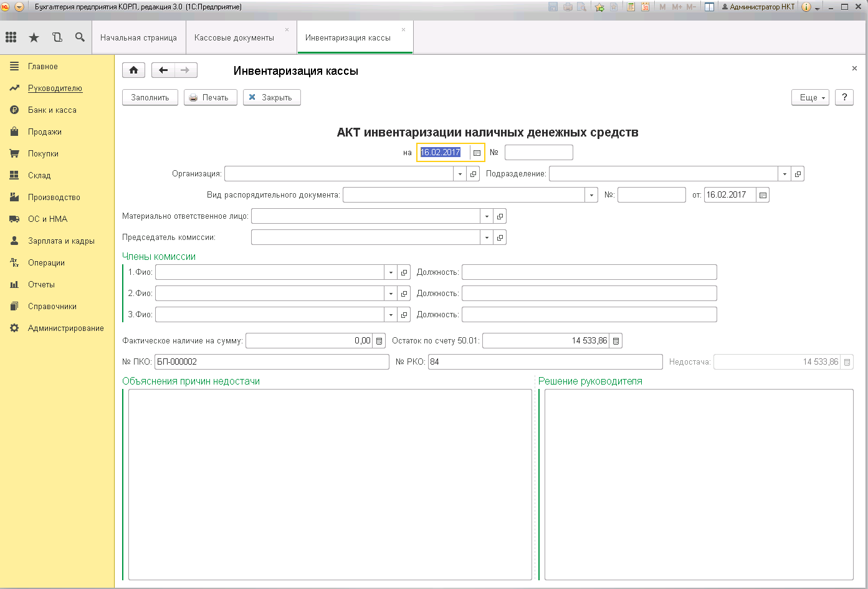Image resolution: width=868 pixels, height=589 pixels.
Task: Click the Заполнить button
Action: click(x=150, y=97)
